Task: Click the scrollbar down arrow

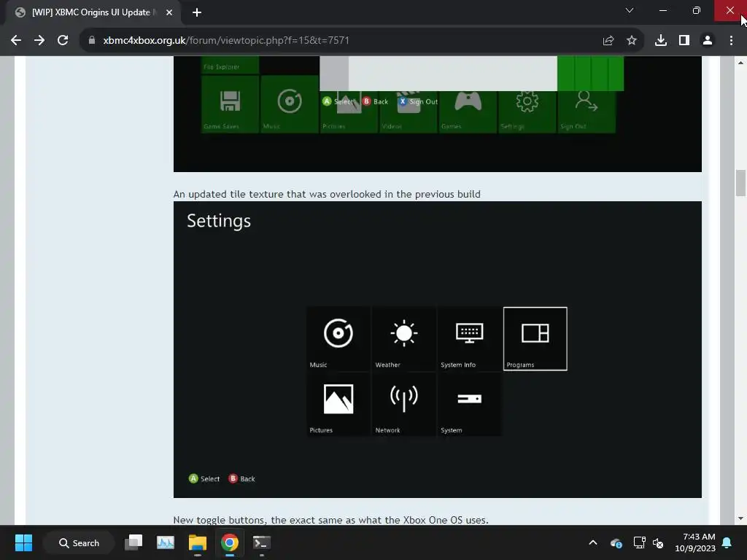Action: [x=740, y=518]
